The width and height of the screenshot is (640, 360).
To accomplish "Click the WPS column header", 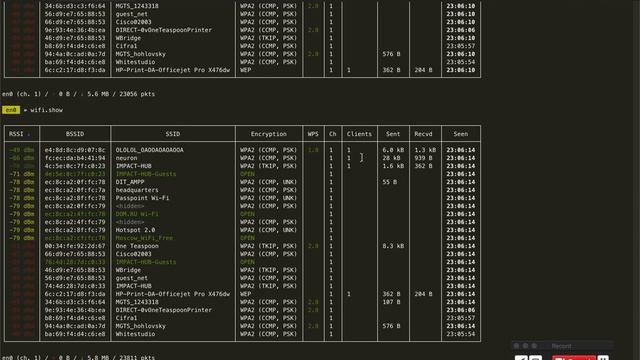I will pyautogui.click(x=313, y=134).
